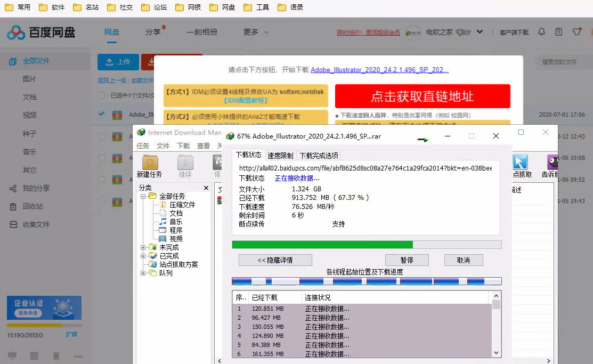Click the green download progress bar
The height and width of the screenshot is (364, 593).
click(367, 245)
